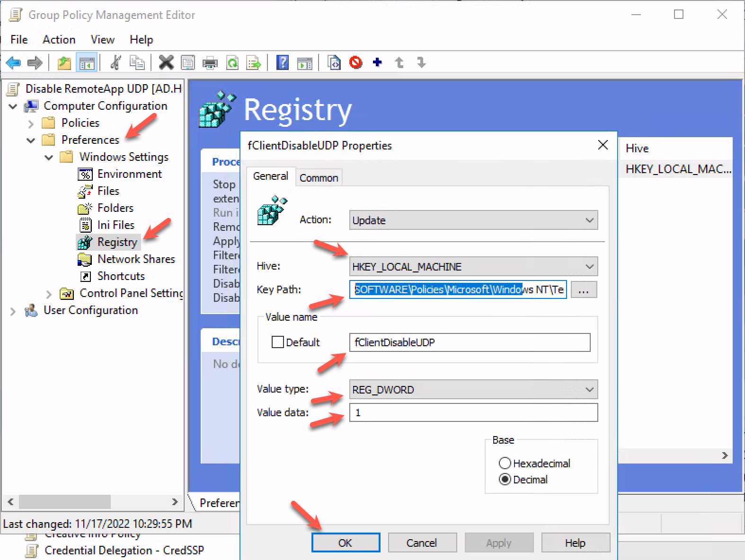This screenshot has height=560, width=745.
Task: Click the Value data input field
Action: point(473,412)
